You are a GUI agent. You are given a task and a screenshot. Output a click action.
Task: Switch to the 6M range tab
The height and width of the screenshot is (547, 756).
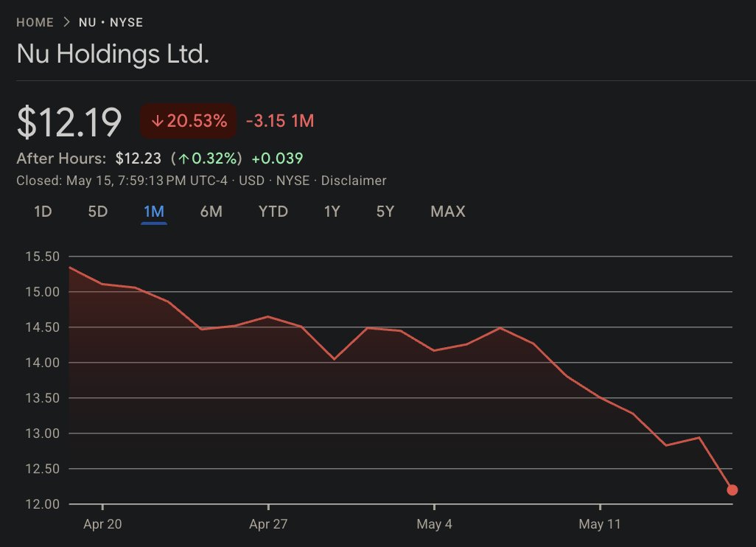(x=211, y=212)
